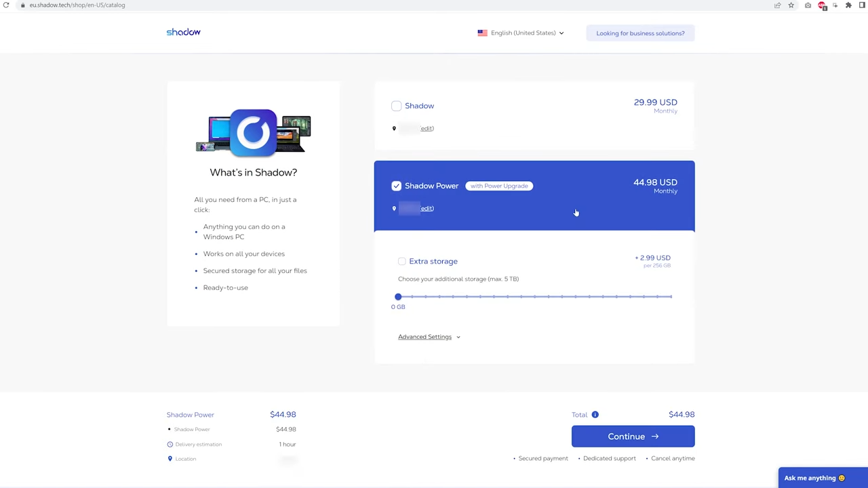The height and width of the screenshot is (488, 868).
Task: Open the share page icon in address bar
Action: pyautogui.click(x=778, y=5)
